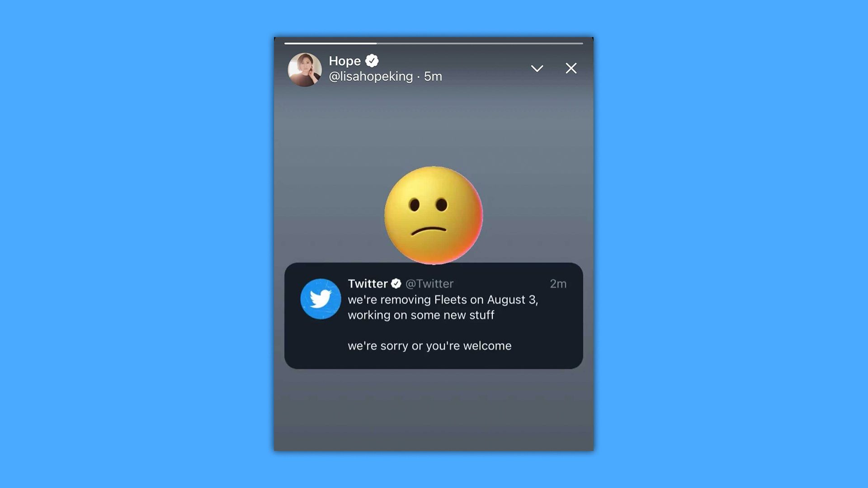868x488 pixels.
Task: Tap the confused face emoji sticker
Action: pos(434,215)
